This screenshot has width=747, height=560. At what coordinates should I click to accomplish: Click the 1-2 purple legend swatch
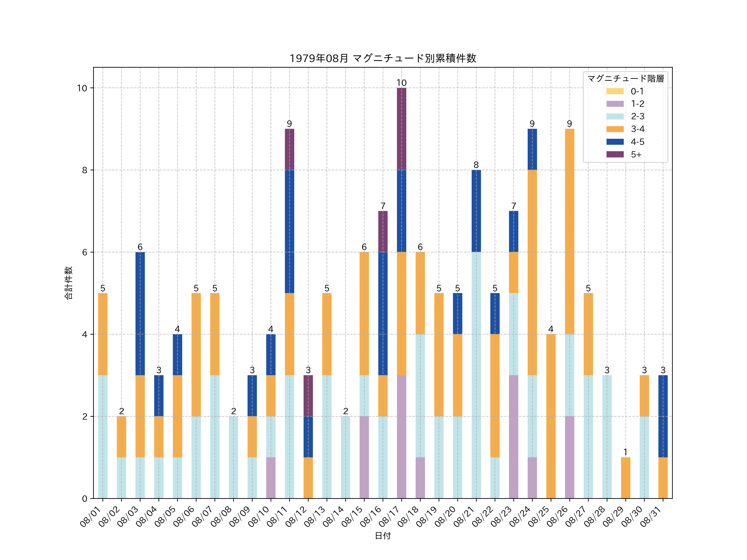615,104
